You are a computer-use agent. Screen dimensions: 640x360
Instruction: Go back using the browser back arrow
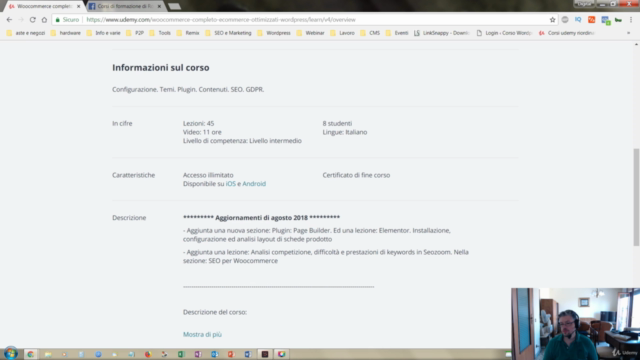pyautogui.click(x=9, y=20)
